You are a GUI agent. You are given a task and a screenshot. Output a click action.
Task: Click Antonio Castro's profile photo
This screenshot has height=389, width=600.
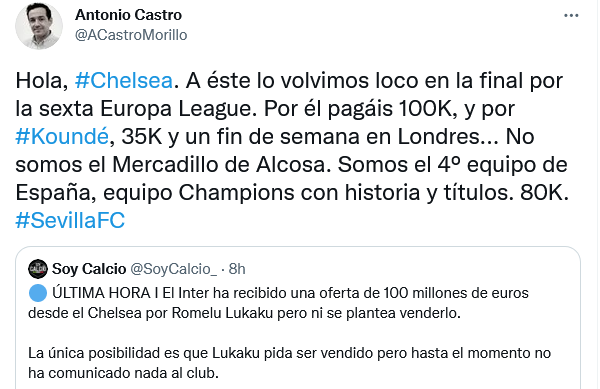[39, 26]
